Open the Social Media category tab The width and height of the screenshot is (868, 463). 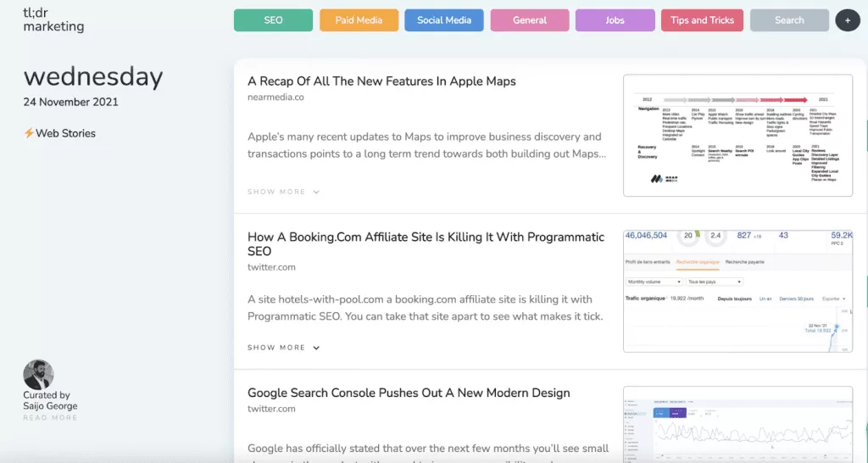(x=444, y=20)
